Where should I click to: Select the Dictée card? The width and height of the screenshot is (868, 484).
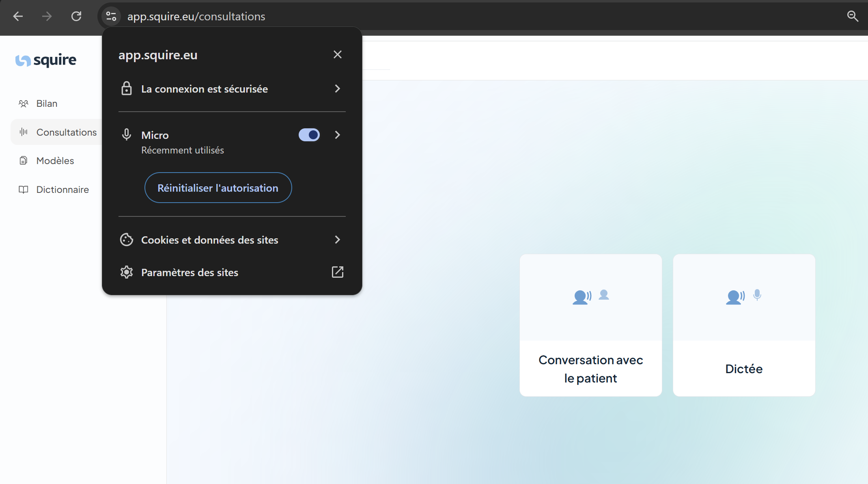tap(744, 325)
